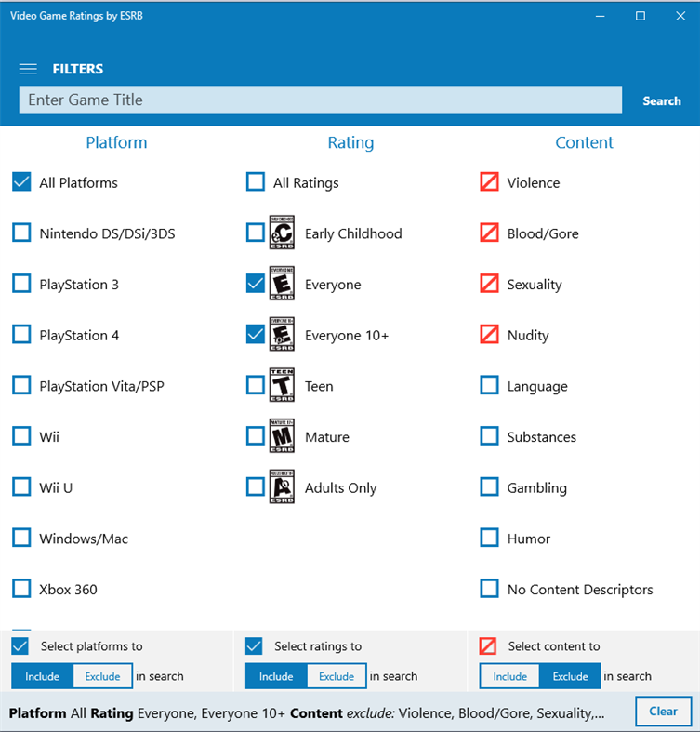Screen dimensions: 700x732
Task: Toggle the Select platforms to checkbox
Action: click(20, 646)
